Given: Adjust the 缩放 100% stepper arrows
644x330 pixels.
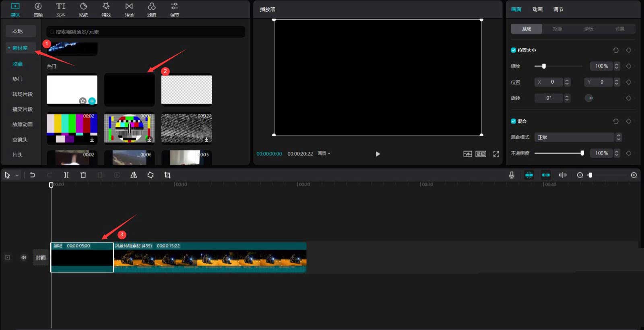Looking at the screenshot, I should pyautogui.click(x=617, y=66).
